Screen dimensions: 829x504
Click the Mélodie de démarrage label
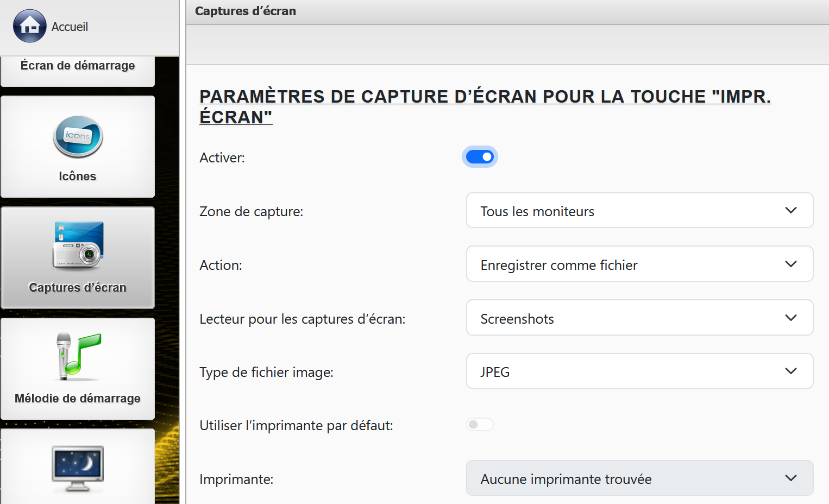[x=78, y=399]
